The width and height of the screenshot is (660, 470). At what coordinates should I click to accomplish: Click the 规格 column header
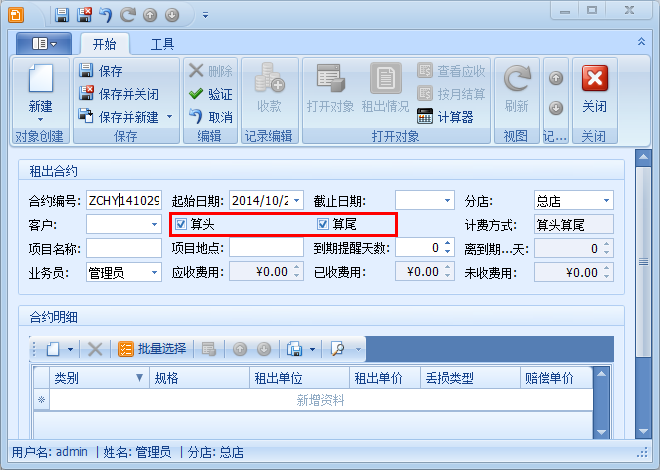(x=200, y=378)
